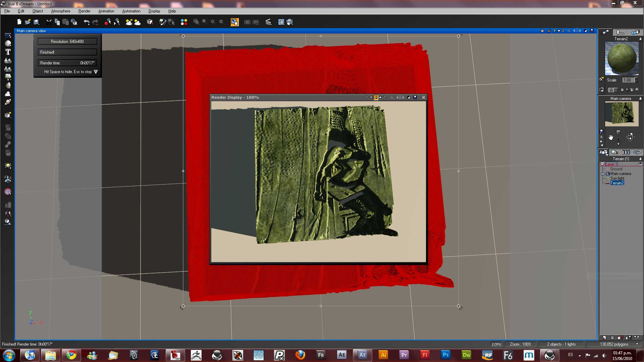
Task: Select Sun light in the layer list
Action: point(617,178)
